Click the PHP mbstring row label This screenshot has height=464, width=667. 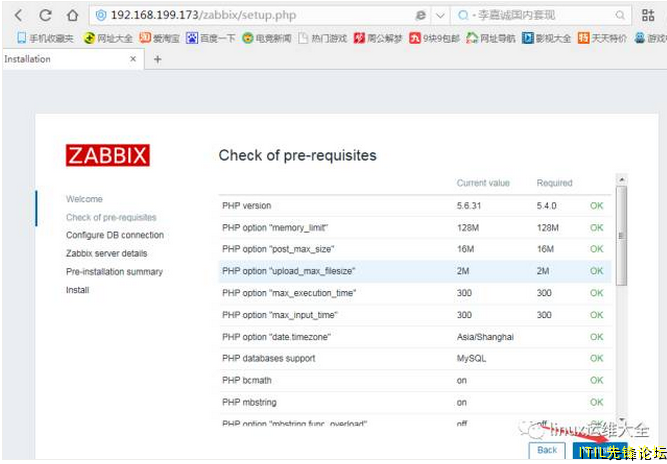pyautogui.click(x=249, y=402)
